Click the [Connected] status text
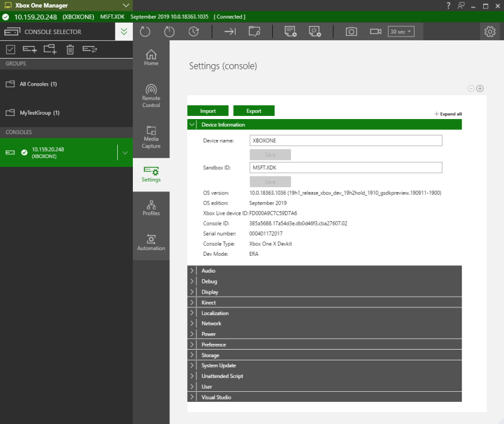This screenshot has width=504, height=424. click(229, 17)
